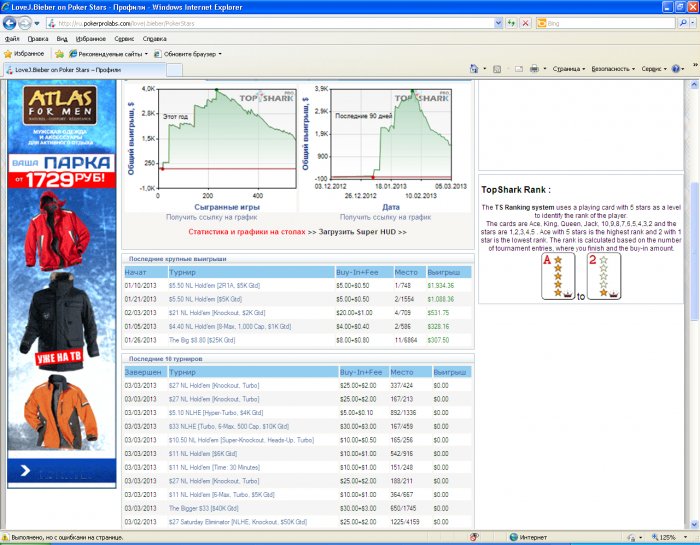Click the pokerprolabs address bar URL field
700x545 pixels.
270,24
